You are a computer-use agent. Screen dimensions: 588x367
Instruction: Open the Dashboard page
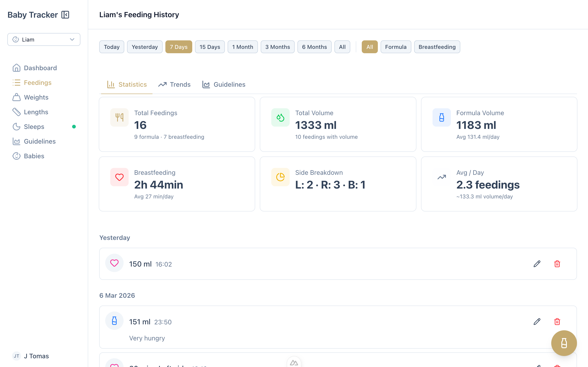pos(40,68)
